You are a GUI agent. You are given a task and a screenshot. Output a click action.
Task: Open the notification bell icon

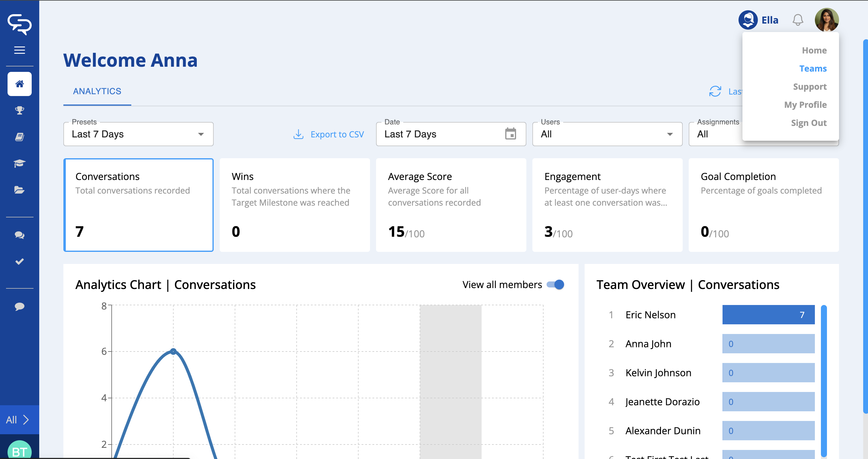click(x=797, y=20)
